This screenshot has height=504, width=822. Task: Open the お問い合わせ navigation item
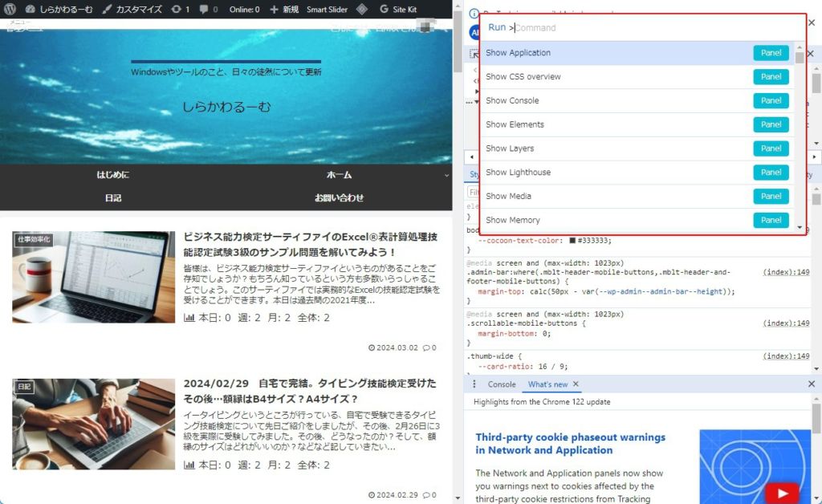click(340, 197)
